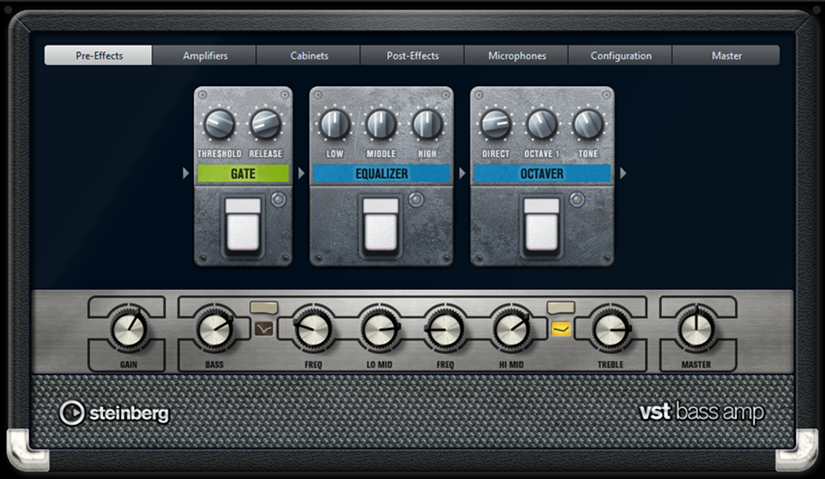Toggle the Shape 1 curve button
The image size is (825, 479).
click(264, 330)
